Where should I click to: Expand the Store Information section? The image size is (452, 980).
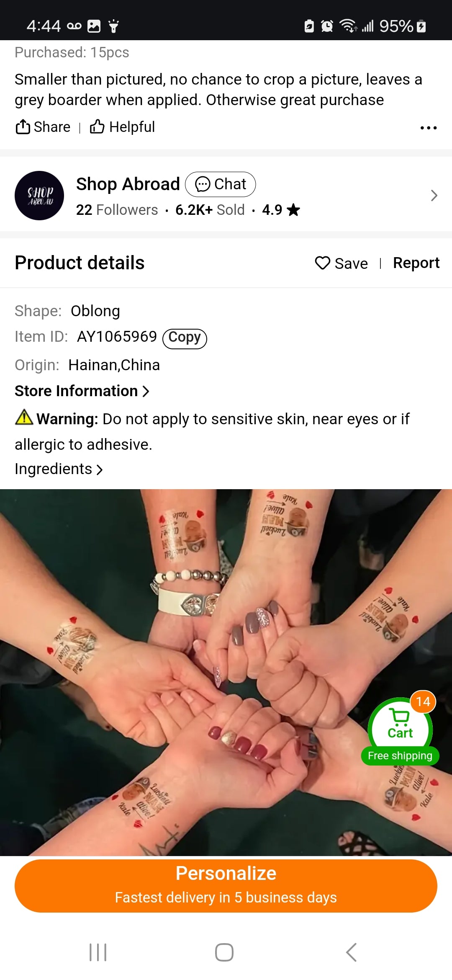pyautogui.click(x=82, y=391)
